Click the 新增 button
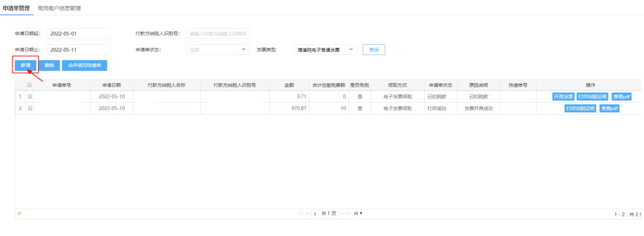 point(26,65)
